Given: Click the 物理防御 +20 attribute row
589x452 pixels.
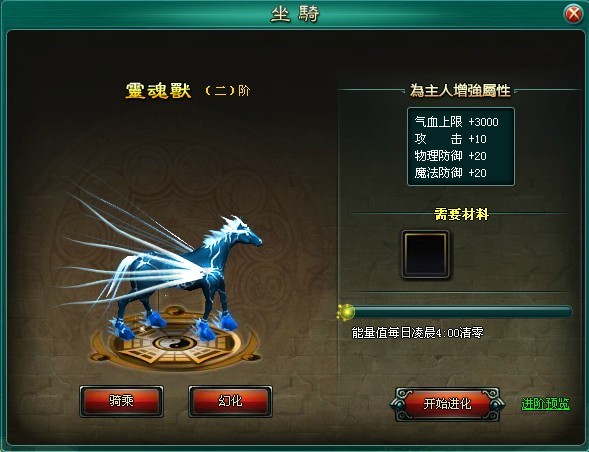Looking at the screenshot, I should click(450, 156).
